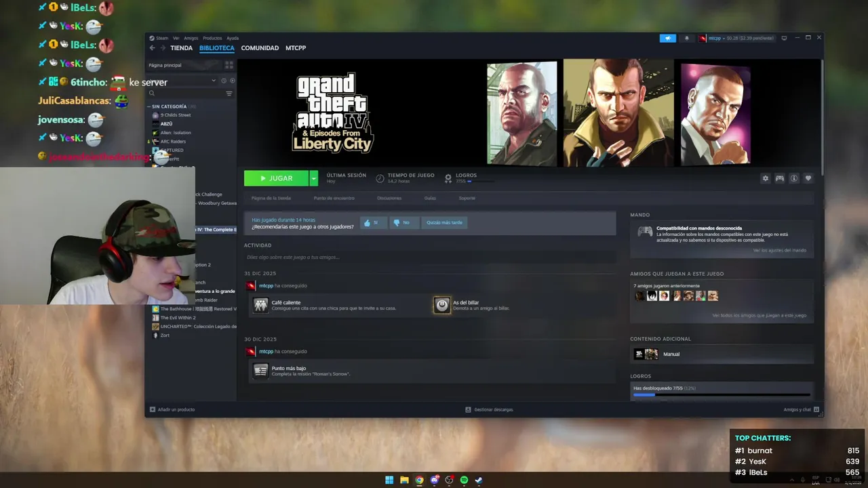This screenshot has width=868, height=488.
Task: Open Spotify from the taskbar
Action: click(464, 480)
